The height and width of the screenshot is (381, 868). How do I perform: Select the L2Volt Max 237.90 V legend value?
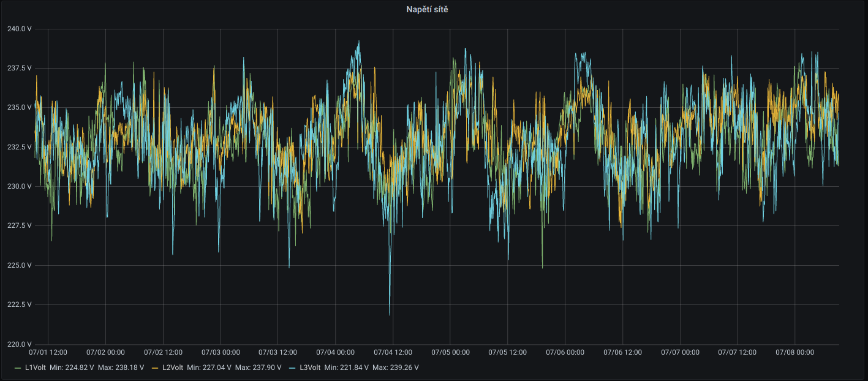tap(258, 368)
